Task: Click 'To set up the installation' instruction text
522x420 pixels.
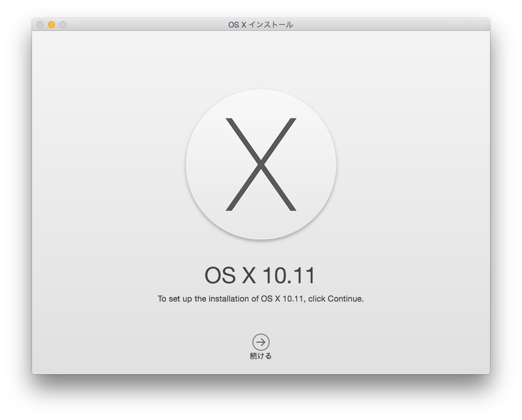Action: click(x=260, y=299)
